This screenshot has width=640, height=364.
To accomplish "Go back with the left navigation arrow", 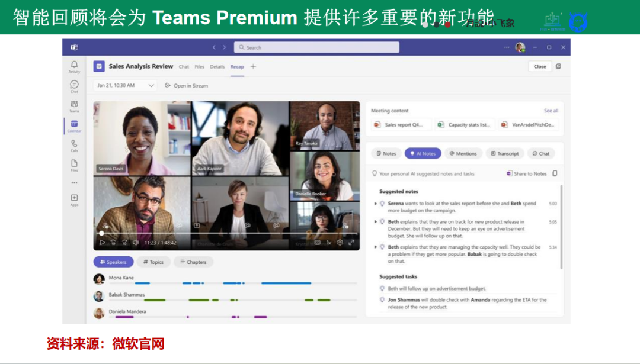I will tap(214, 47).
